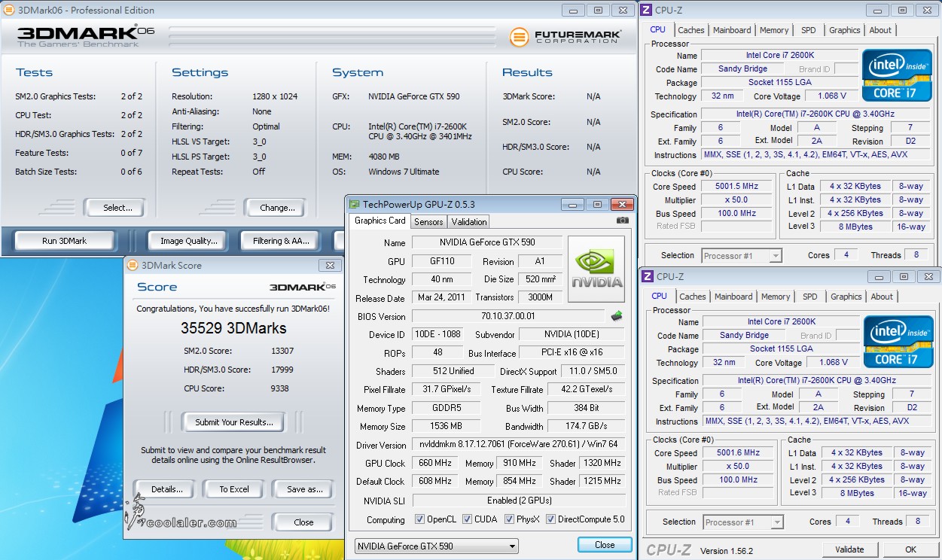The height and width of the screenshot is (560, 942).
Task: Open Processor #1 selection dropdown in upper CPU-Z
Action: pos(742,256)
